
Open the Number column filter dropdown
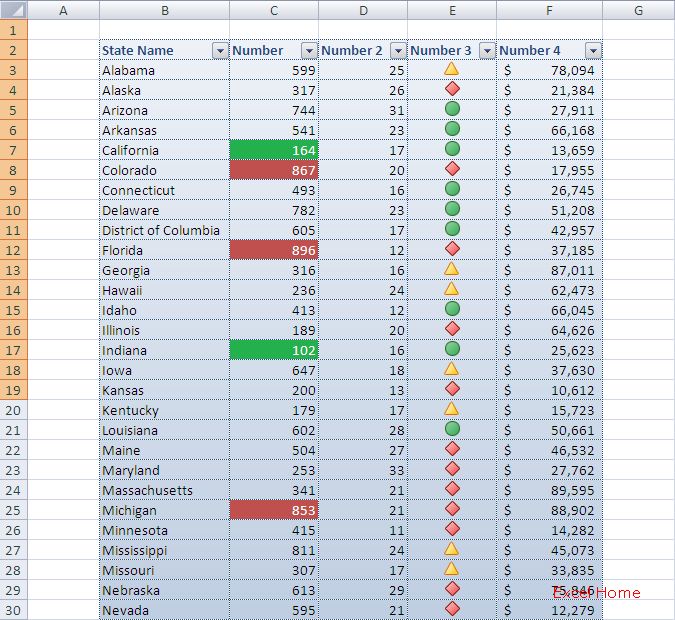[x=309, y=51]
